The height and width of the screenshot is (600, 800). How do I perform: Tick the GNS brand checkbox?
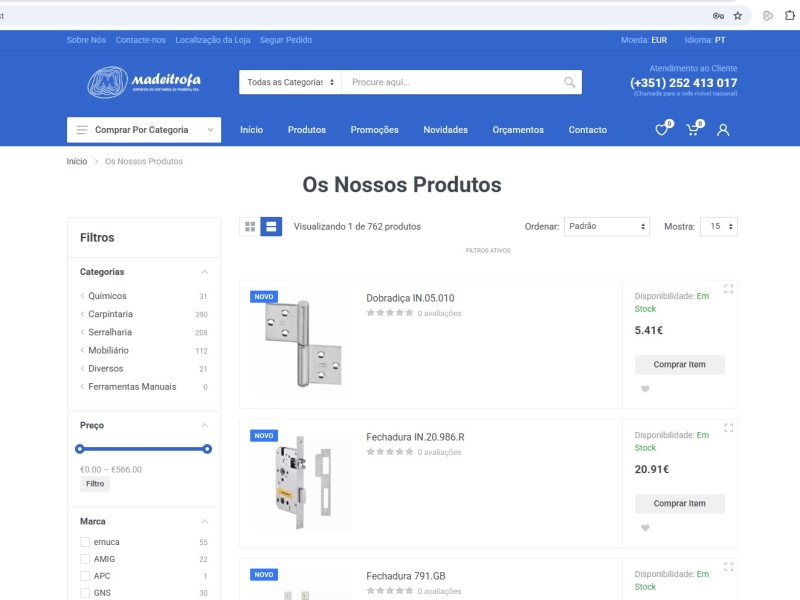click(x=85, y=592)
